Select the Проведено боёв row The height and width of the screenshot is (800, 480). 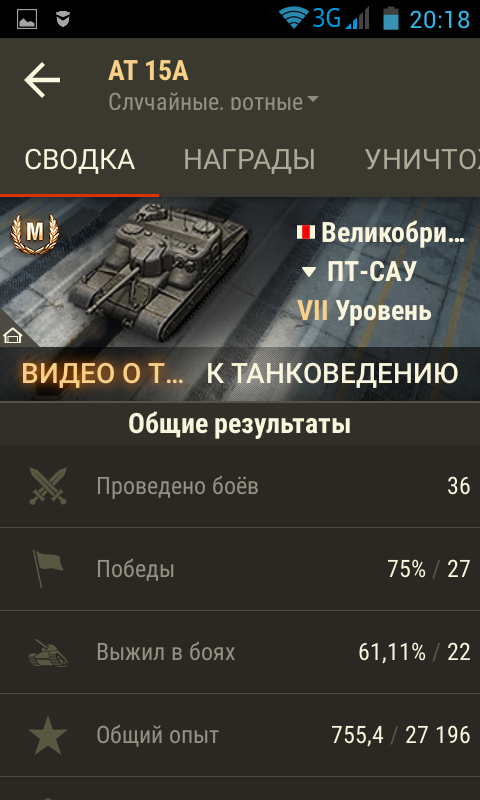click(240, 486)
